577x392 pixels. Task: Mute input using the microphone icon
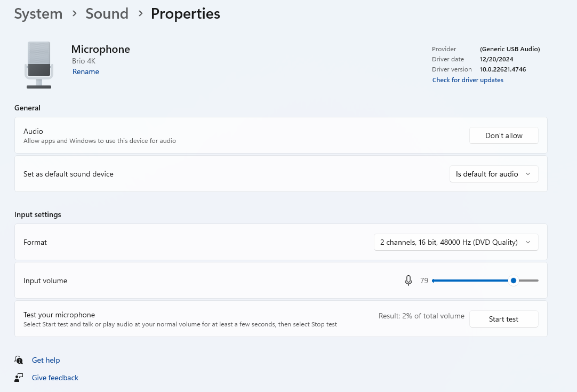[x=408, y=281]
